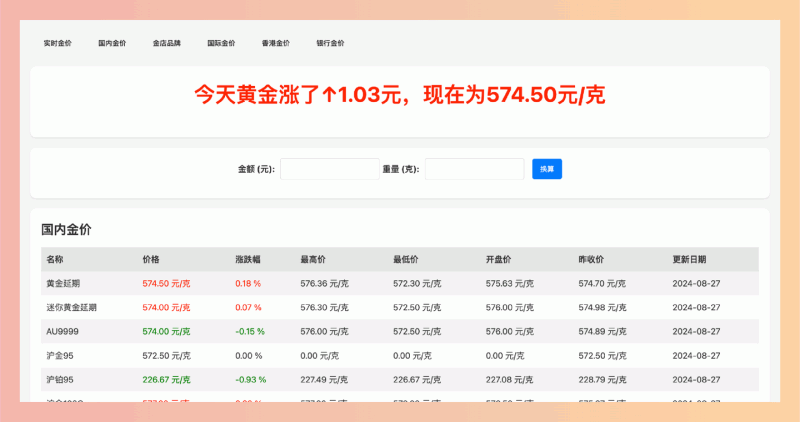Click the 227.08 元/克 opening price
Viewport: 800px width, 422px height.
click(x=509, y=380)
